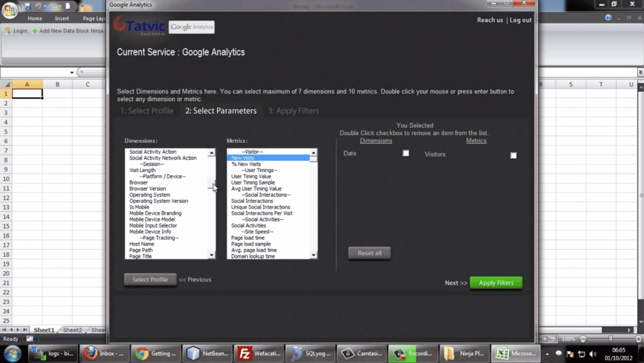Click the Reach us link
The height and width of the screenshot is (363, 644).
[490, 20]
